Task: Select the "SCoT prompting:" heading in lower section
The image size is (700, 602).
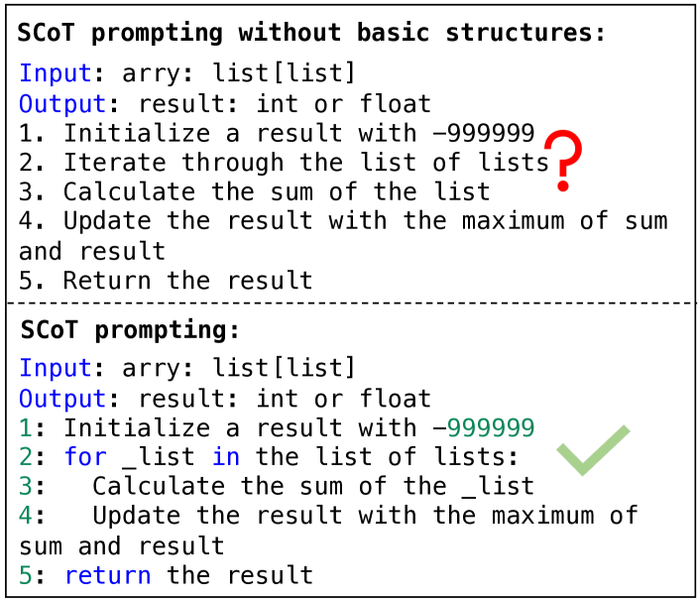Action: [x=129, y=330]
